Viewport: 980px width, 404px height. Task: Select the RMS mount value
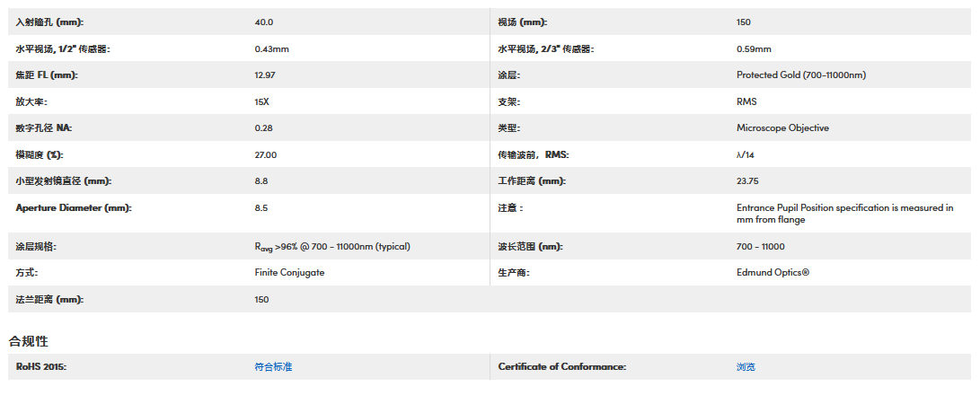coord(746,102)
